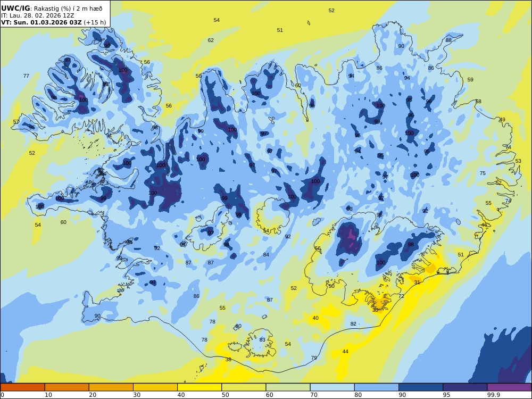Click the 20–30 amber legend swatch

pyautogui.click(x=111, y=387)
